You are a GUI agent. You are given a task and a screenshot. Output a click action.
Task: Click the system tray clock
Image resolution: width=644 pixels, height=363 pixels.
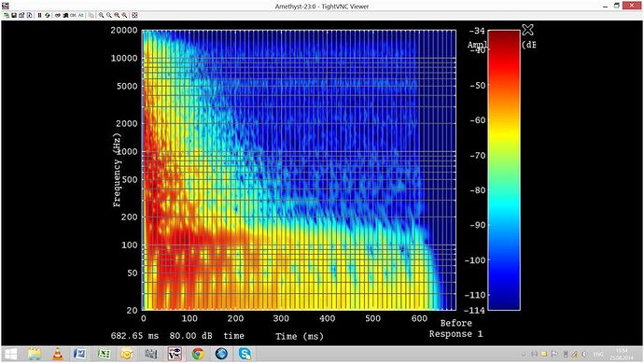pos(622,354)
